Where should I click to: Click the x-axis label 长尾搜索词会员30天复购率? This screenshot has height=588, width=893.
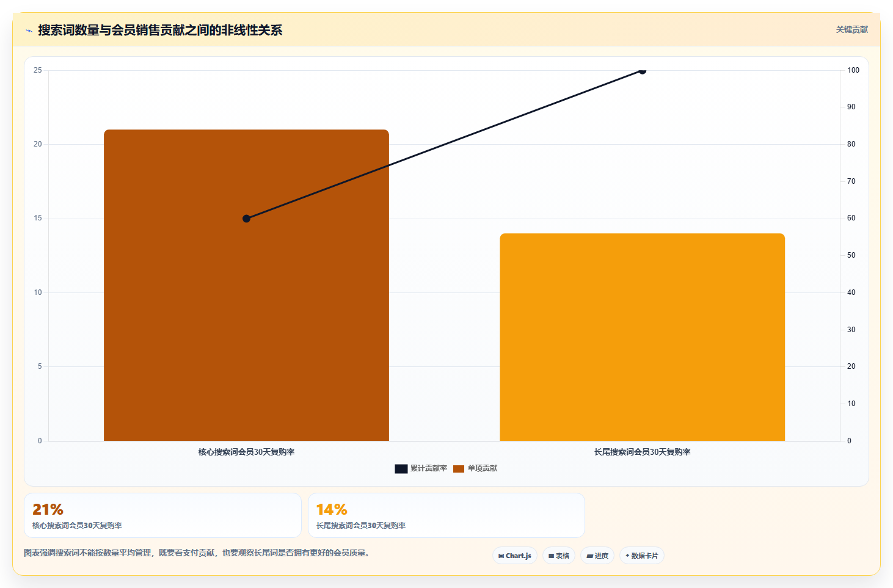(642, 452)
